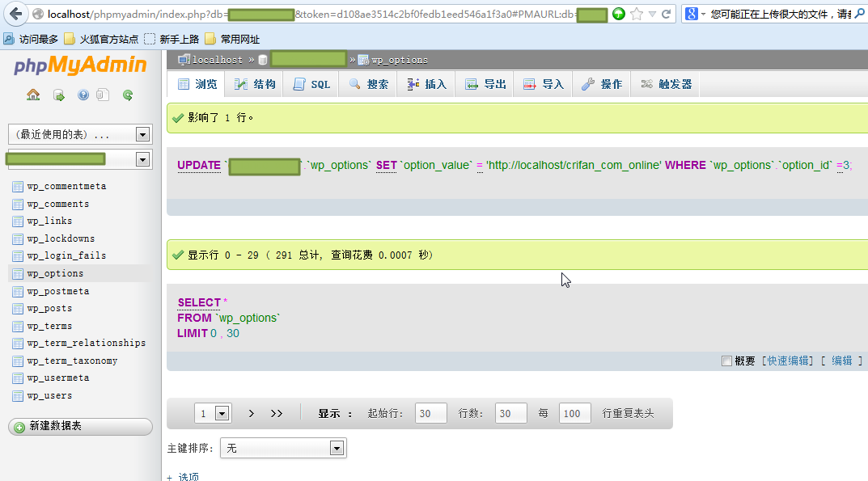This screenshot has height=481, width=868.
Task: Open bookmark history dropdown arrow beside star
Action: click(x=652, y=15)
